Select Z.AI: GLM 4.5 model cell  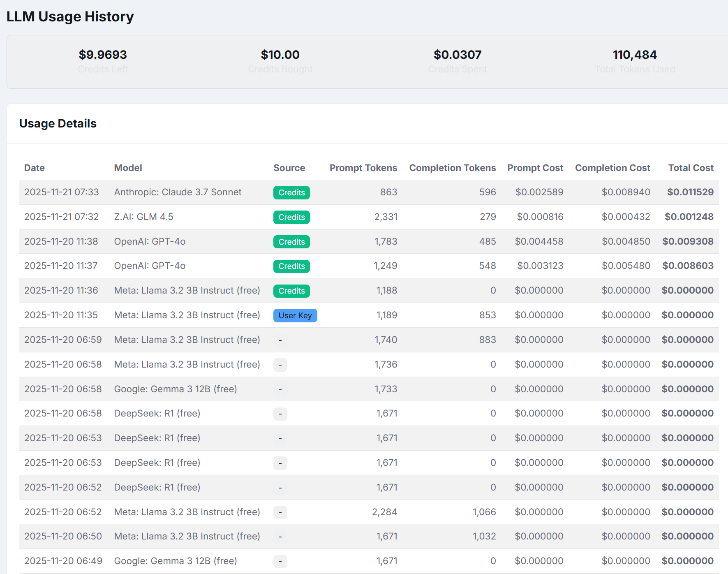click(x=143, y=217)
